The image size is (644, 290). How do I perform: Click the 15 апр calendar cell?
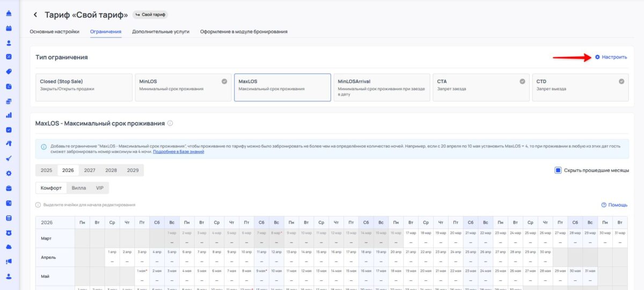point(321,257)
